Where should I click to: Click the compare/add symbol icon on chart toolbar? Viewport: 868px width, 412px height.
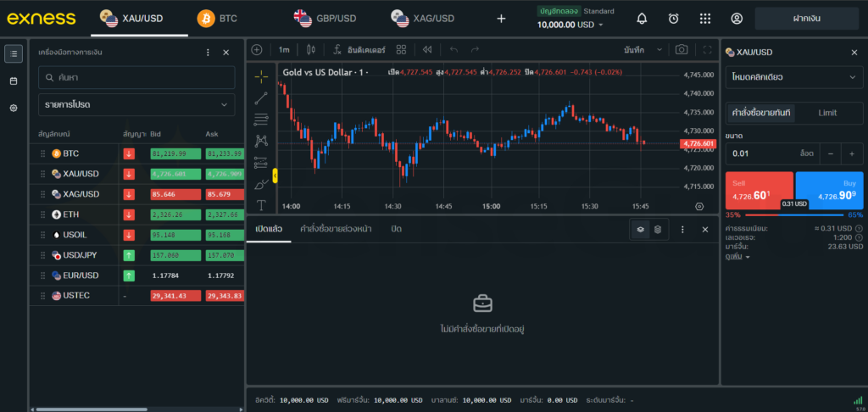pos(256,50)
